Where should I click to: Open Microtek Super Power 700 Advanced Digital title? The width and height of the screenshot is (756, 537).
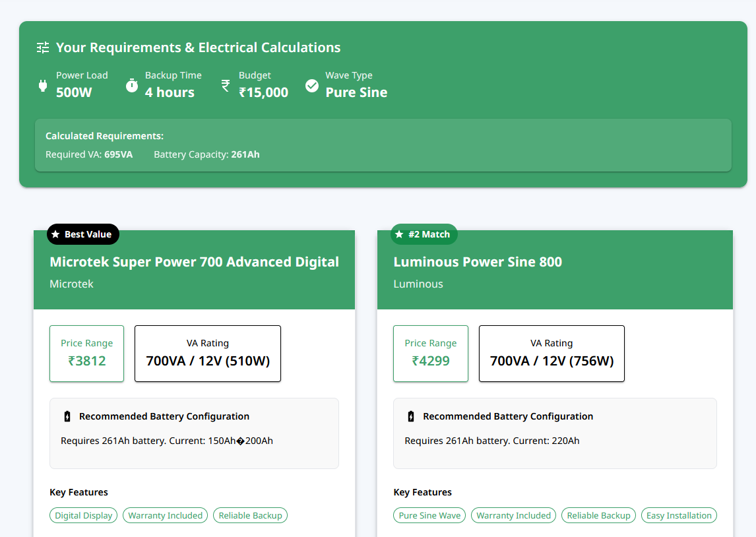tap(195, 262)
